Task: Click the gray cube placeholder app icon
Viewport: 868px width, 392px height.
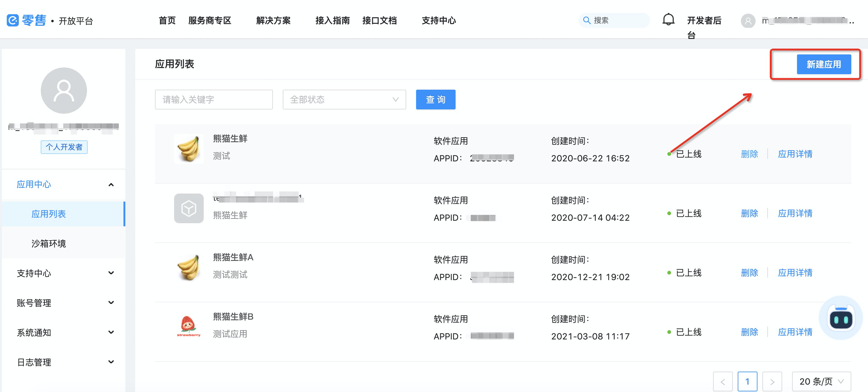Action: [x=188, y=208]
